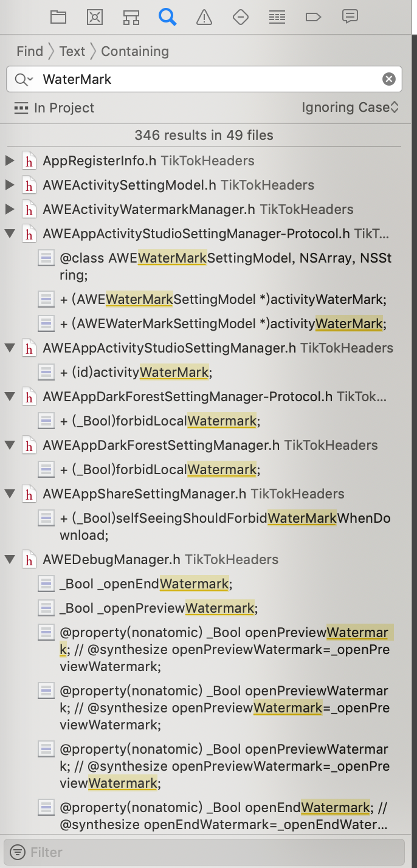417x868 pixels.
Task: Open the _Bool _openEndWatermark result
Action: (146, 584)
